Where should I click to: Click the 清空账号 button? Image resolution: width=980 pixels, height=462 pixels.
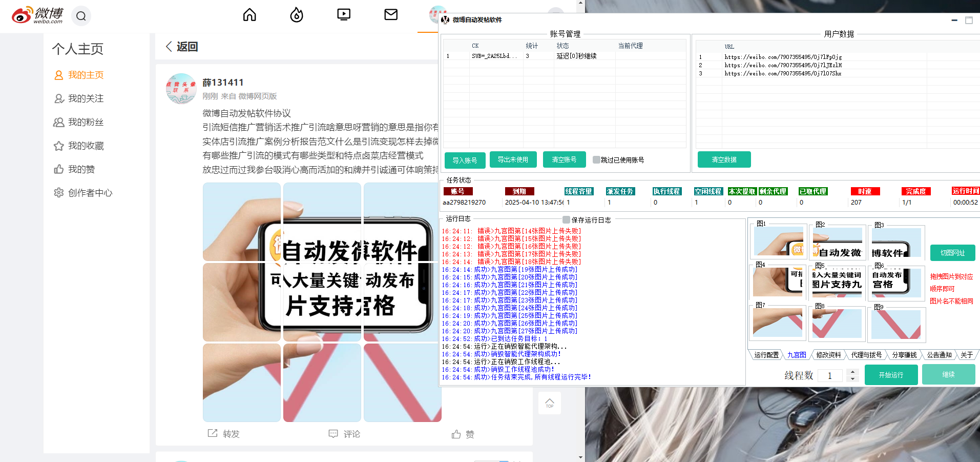[564, 159]
